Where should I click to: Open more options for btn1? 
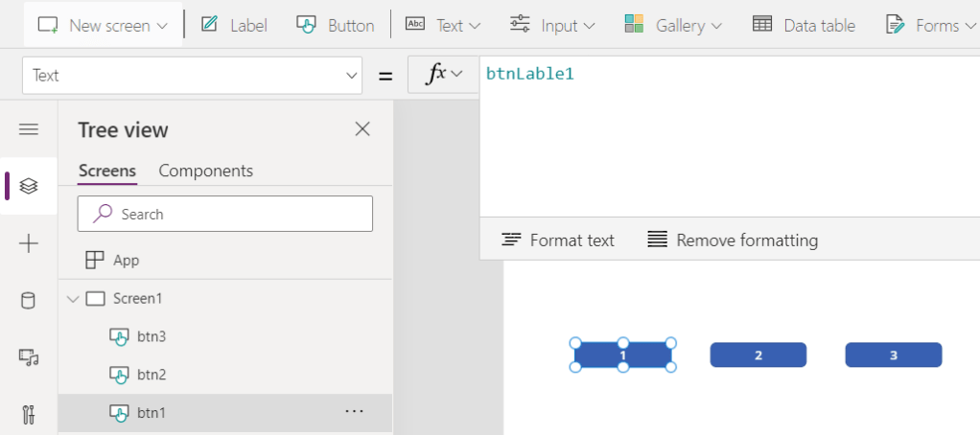tap(354, 412)
